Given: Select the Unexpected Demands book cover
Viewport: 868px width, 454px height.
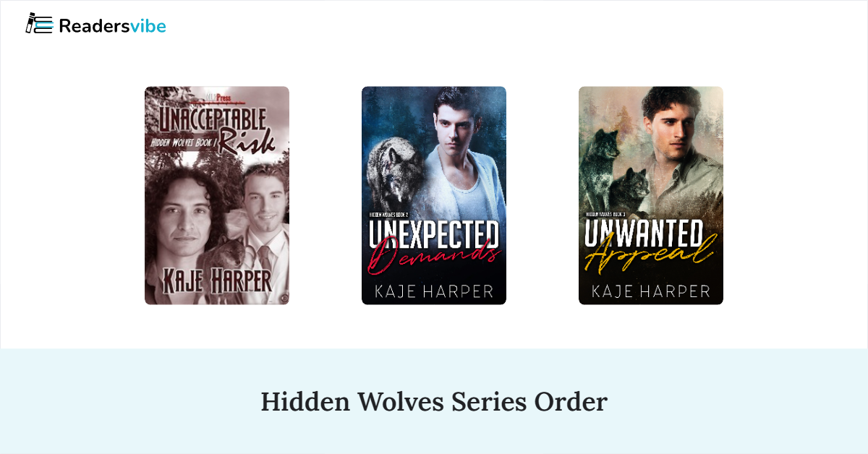Looking at the screenshot, I should click(x=434, y=195).
